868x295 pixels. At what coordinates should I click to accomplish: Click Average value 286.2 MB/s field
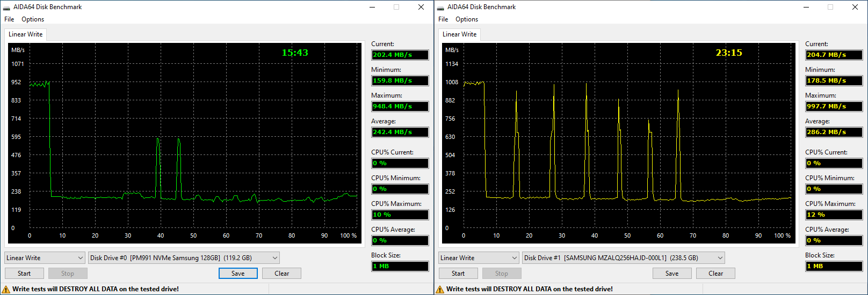834,132
